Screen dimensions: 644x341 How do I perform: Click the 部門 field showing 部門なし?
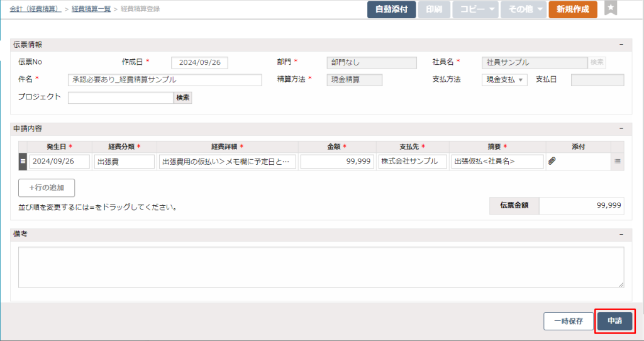click(x=372, y=62)
